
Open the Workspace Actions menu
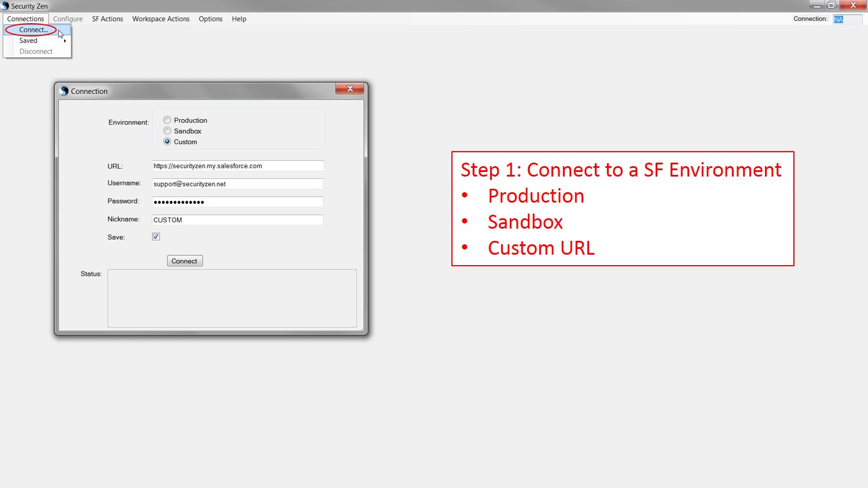(x=161, y=19)
